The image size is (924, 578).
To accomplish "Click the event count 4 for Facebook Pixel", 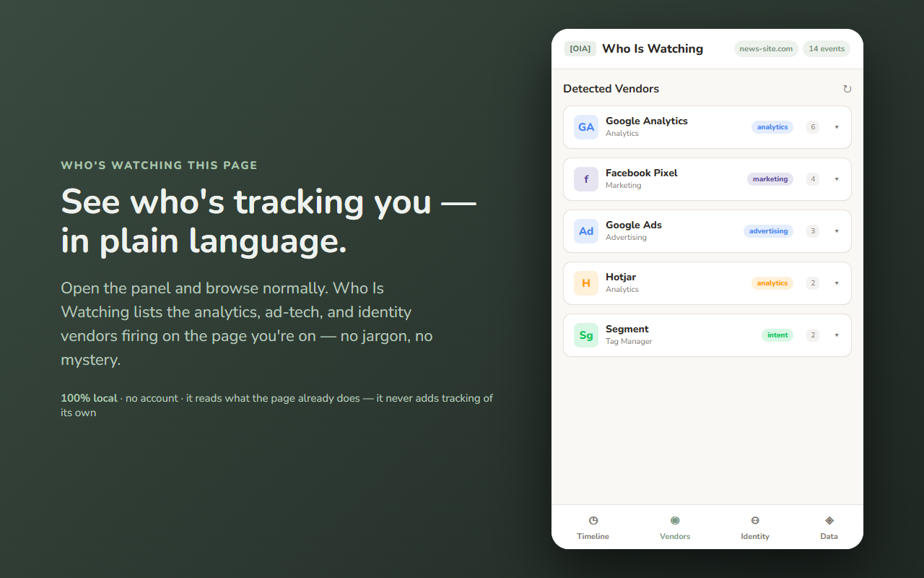I will point(813,179).
